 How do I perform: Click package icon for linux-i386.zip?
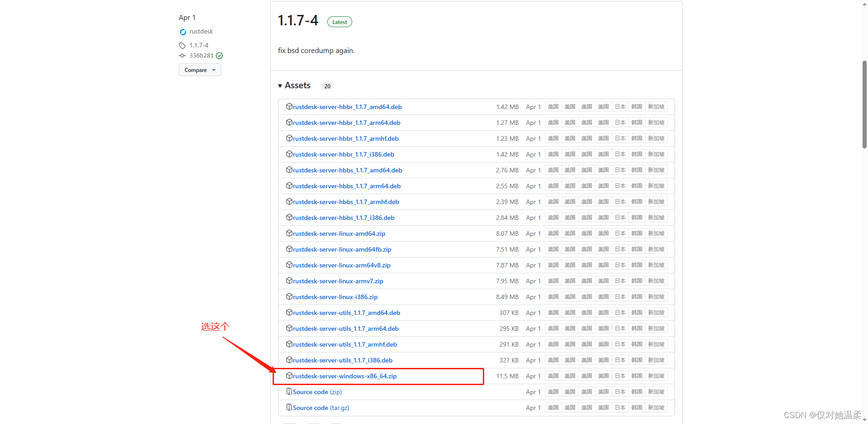point(289,296)
